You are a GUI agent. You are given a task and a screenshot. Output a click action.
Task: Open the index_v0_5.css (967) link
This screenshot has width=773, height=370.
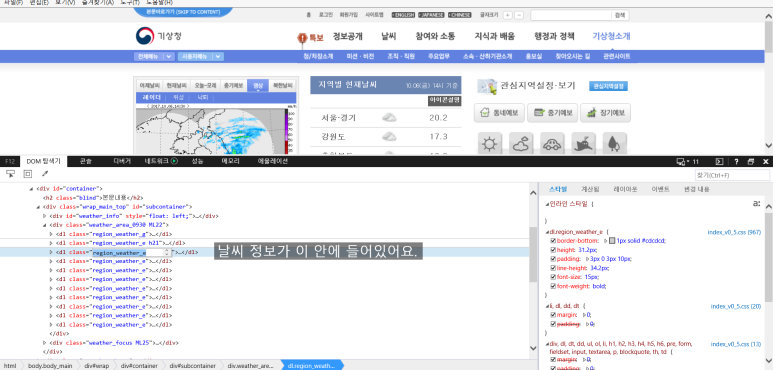734,232
